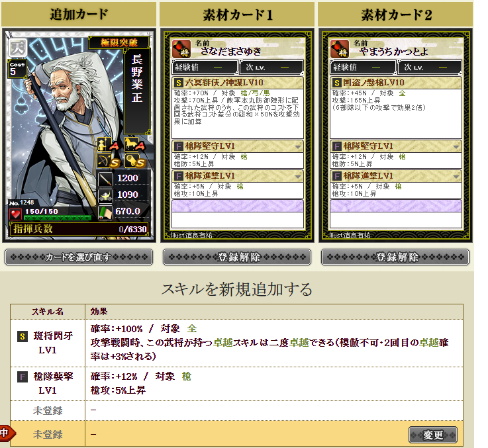
Task: Click the 変更 button in highlighted row
Action: point(433,435)
